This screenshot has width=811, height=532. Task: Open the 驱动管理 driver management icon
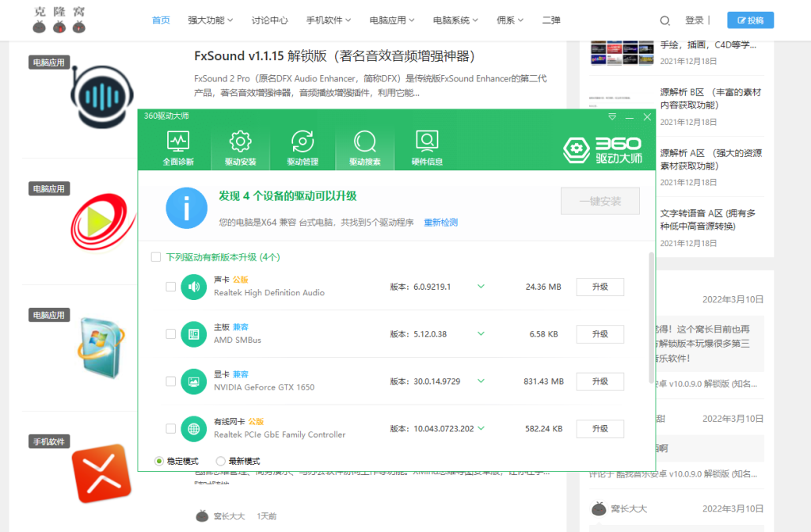pos(303,142)
